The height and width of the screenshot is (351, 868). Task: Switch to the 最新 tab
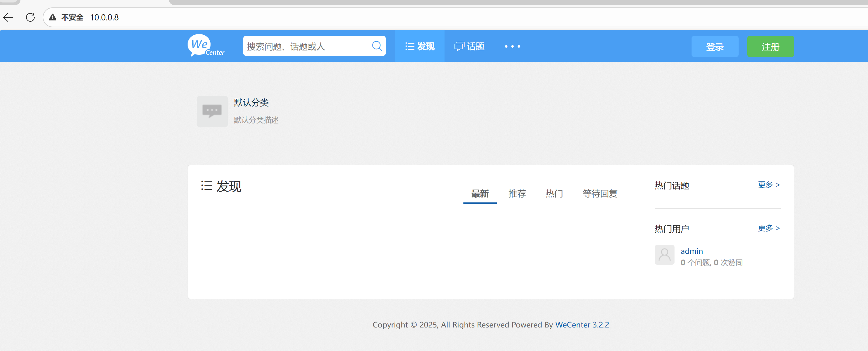pos(480,194)
